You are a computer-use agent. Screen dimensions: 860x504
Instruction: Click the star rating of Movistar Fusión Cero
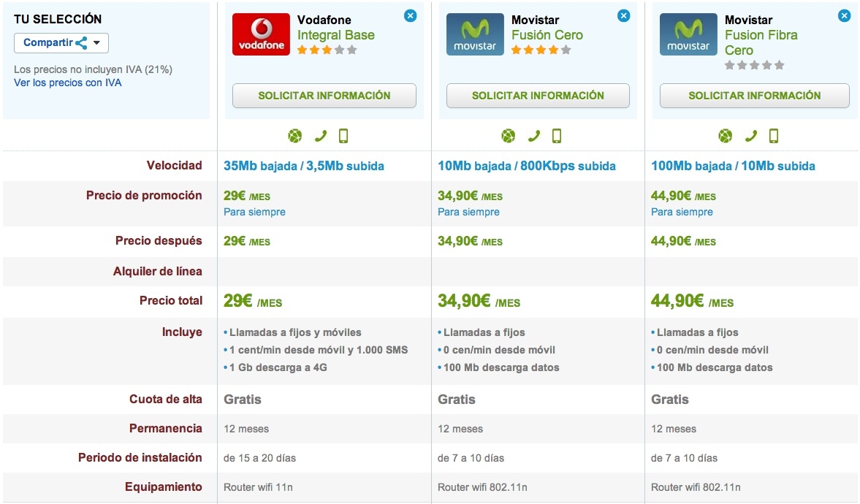pyautogui.click(x=541, y=50)
